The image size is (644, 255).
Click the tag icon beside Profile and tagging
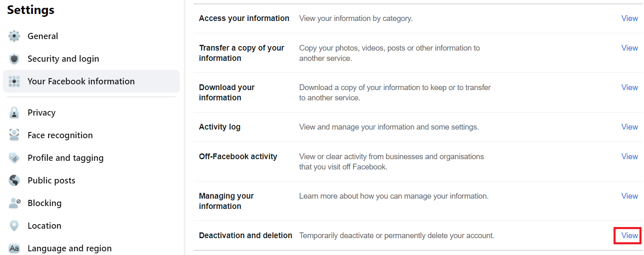14,158
